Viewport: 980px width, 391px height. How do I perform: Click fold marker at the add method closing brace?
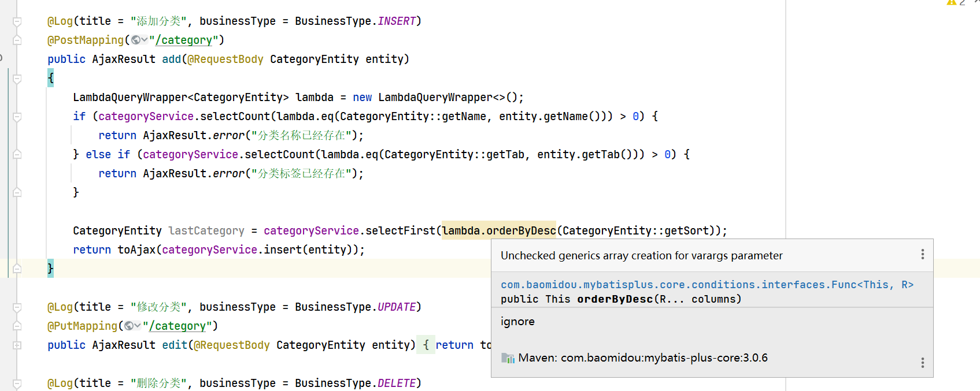coord(17,269)
